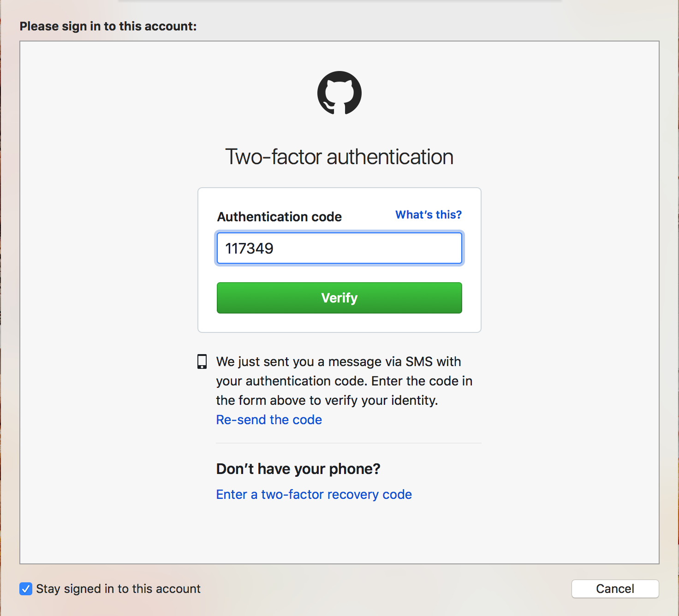
Task: Focus the Authentication code input field
Action: (339, 249)
